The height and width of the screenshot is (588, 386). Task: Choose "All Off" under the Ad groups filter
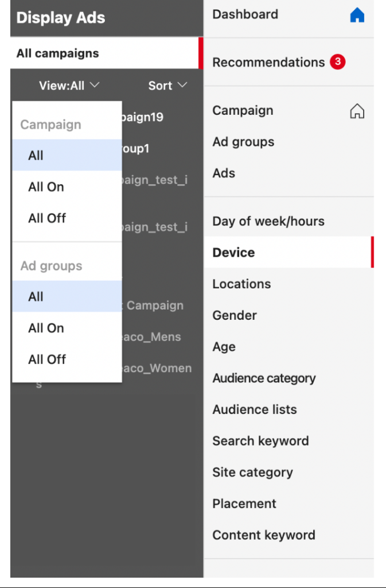[x=46, y=359]
